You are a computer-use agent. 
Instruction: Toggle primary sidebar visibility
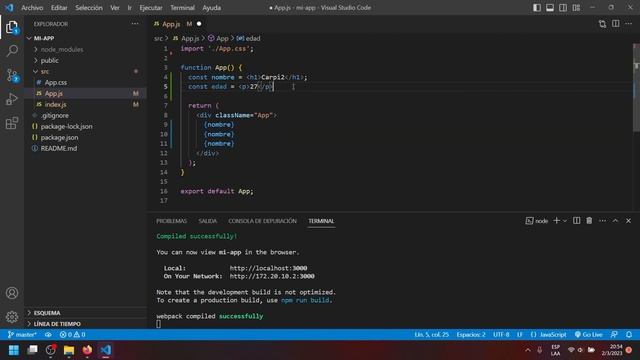pos(537,7)
